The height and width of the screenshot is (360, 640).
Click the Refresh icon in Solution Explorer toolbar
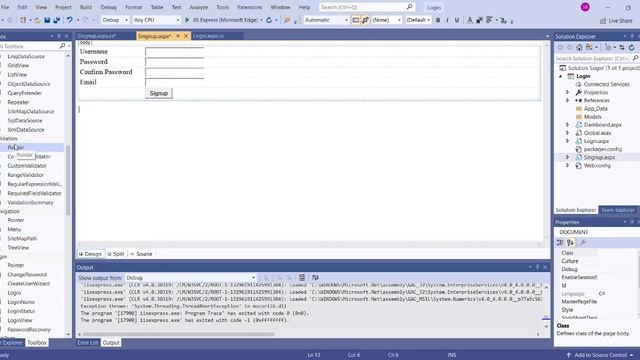click(x=631, y=47)
